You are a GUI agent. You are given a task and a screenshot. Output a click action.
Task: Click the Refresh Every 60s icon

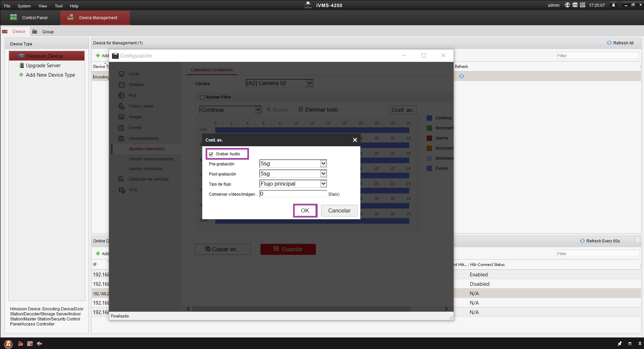coord(582,241)
